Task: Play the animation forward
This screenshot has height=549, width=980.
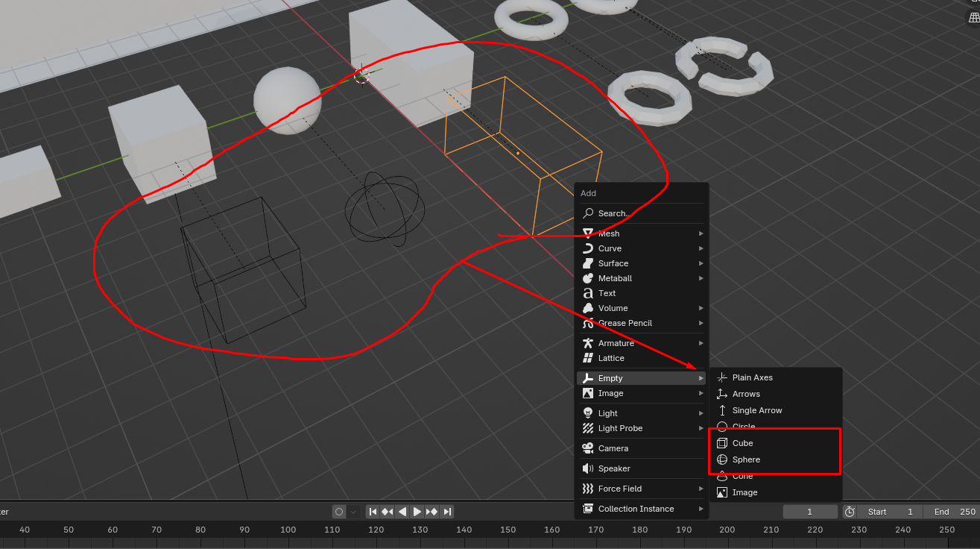Action: click(417, 512)
